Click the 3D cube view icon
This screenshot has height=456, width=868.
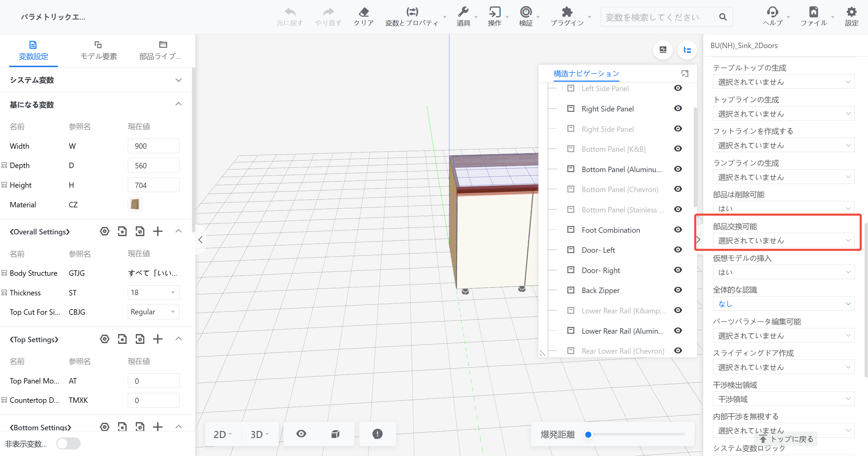click(x=335, y=434)
